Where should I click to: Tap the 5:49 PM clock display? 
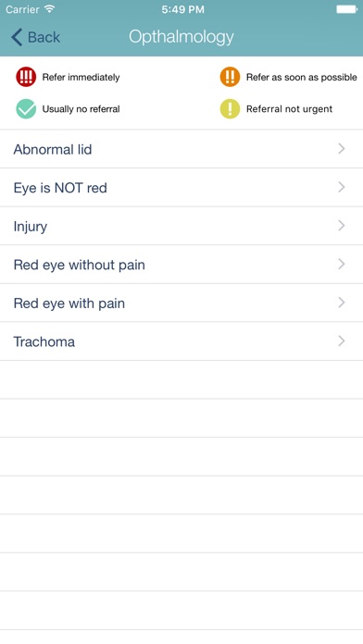[182, 9]
